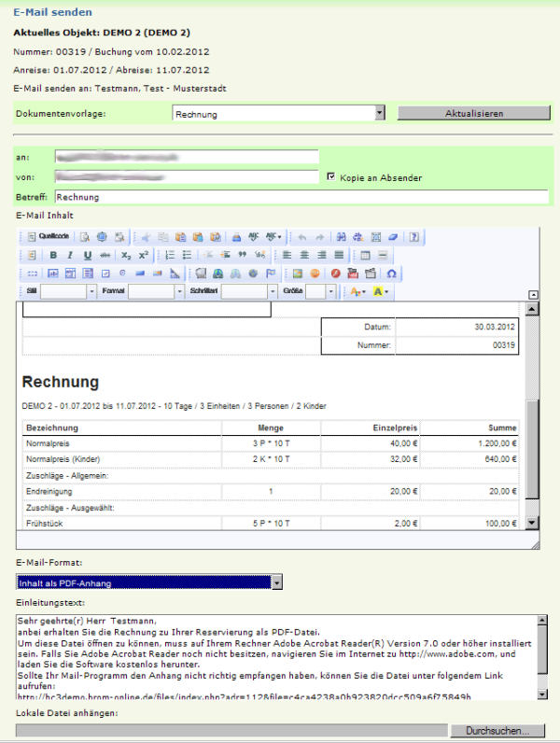Open the editor help question-mark icon
This screenshot has height=743, width=560.
414,237
